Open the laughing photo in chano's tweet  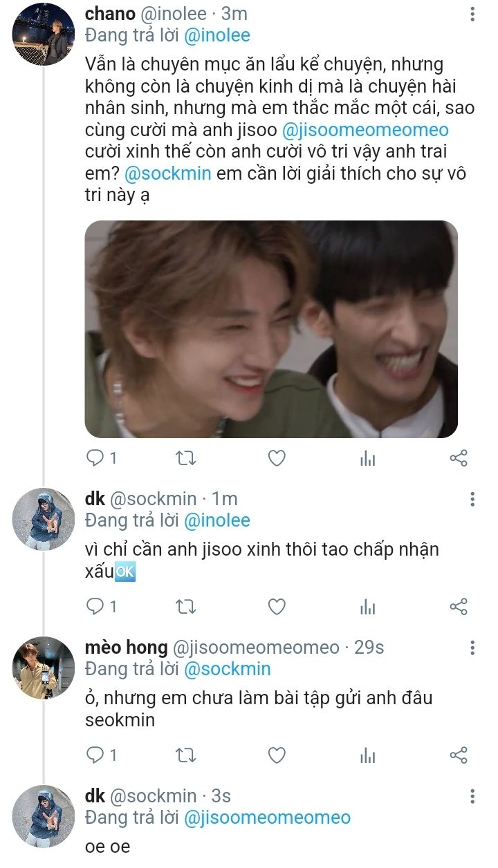[x=271, y=329]
